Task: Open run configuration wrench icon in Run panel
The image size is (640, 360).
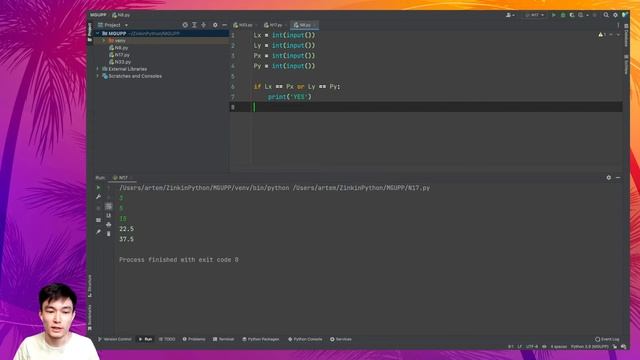Action: pos(98,197)
